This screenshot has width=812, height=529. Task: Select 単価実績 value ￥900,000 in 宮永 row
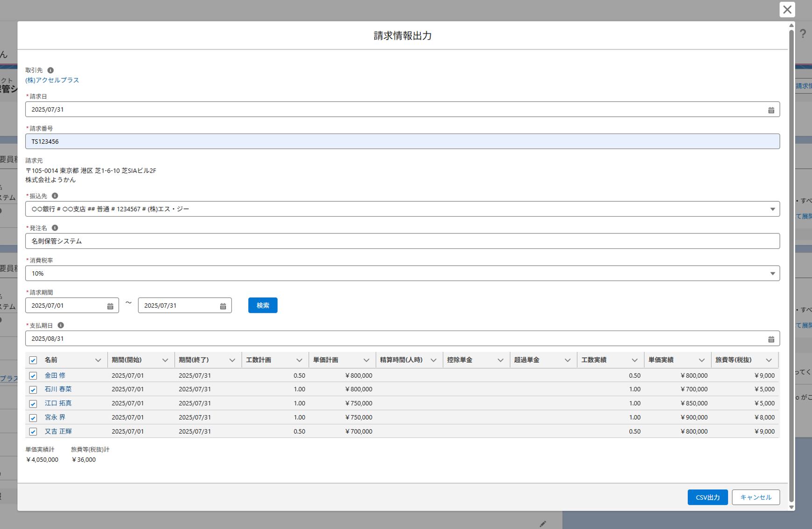[x=693, y=417]
